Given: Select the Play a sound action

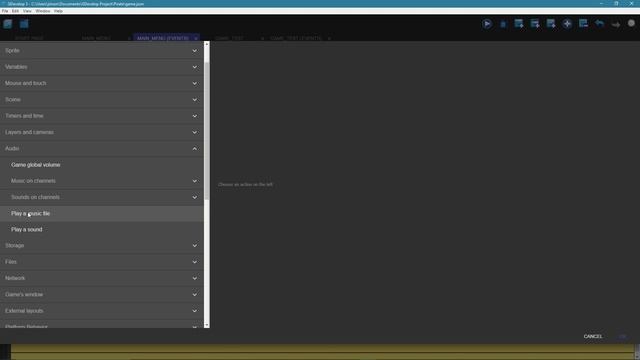Looking at the screenshot, I should point(102,229).
